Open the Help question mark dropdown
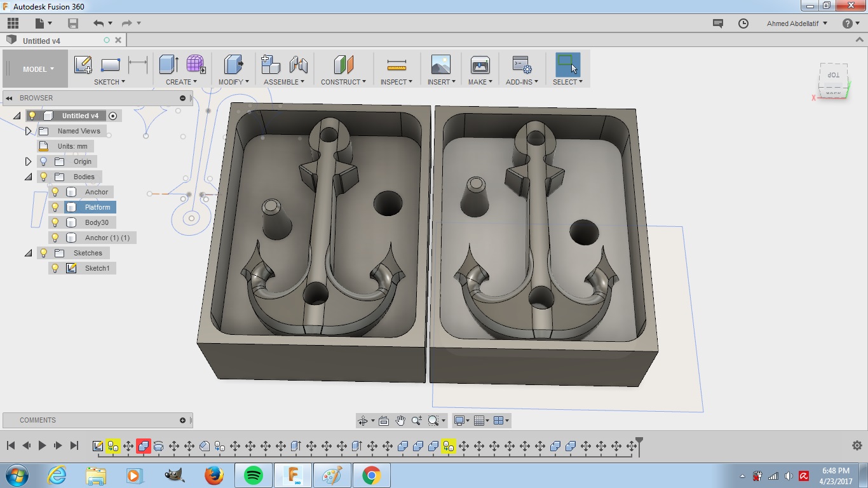The width and height of the screenshot is (868, 488). (x=851, y=24)
